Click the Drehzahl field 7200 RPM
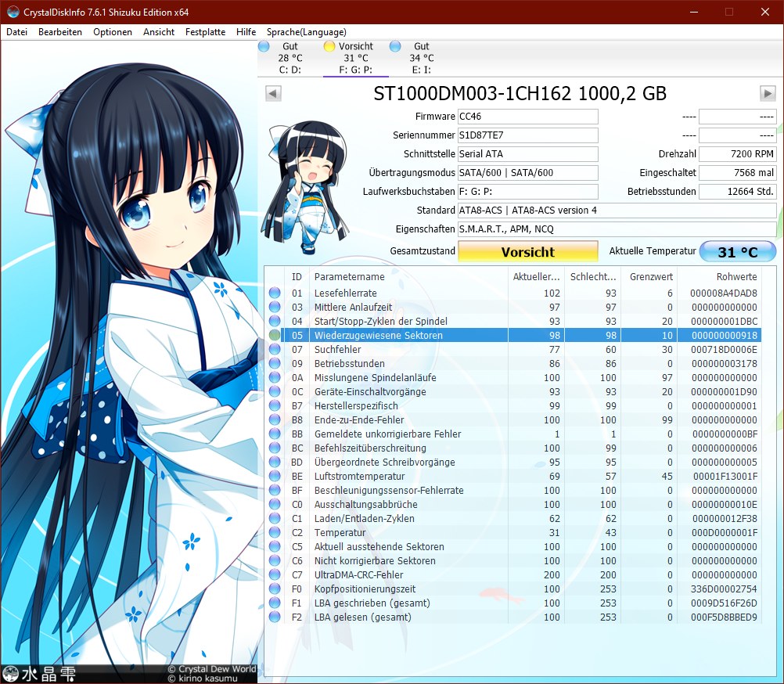 pos(738,154)
